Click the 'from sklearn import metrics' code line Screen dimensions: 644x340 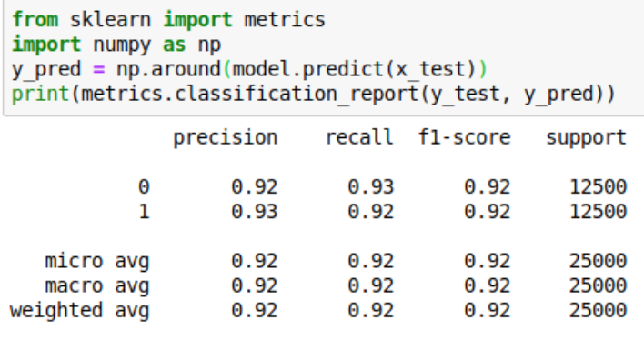pyautogui.click(x=169, y=20)
